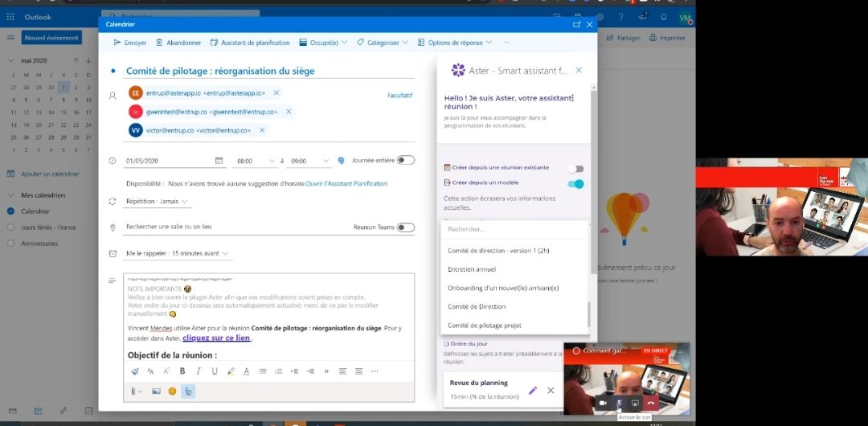Click Imprimer in Outlook toolbar
Screen dimensions: 868x426
pos(668,38)
